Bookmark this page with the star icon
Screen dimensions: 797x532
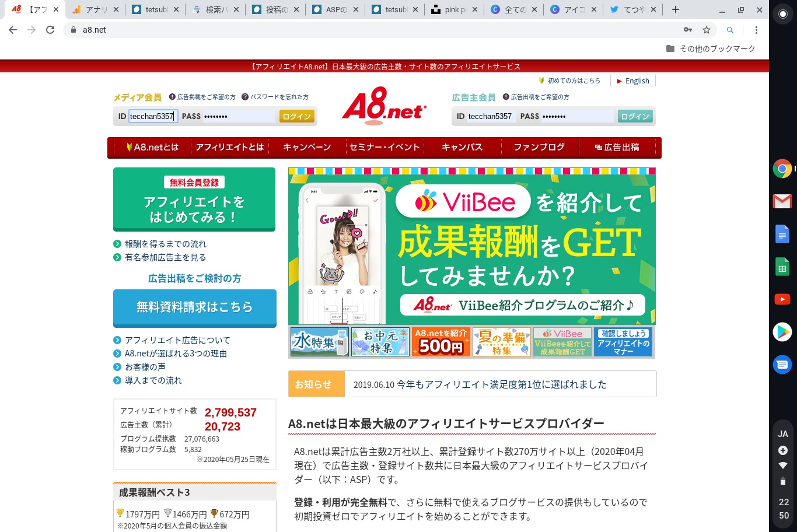coord(707,30)
